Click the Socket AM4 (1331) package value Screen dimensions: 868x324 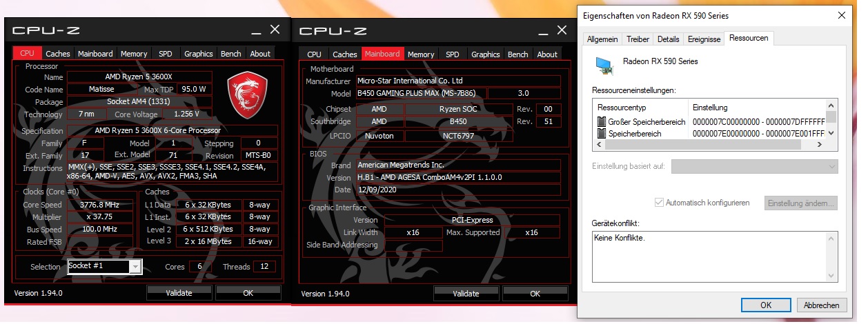click(139, 101)
